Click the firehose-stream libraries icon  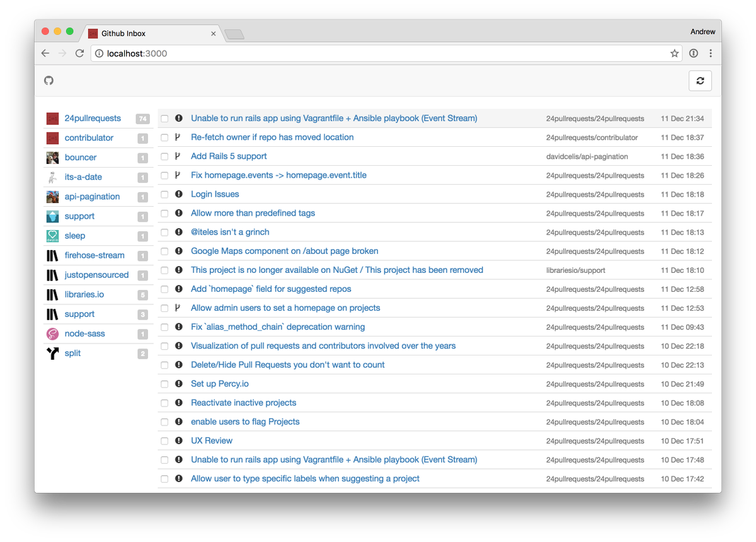point(52,255)
